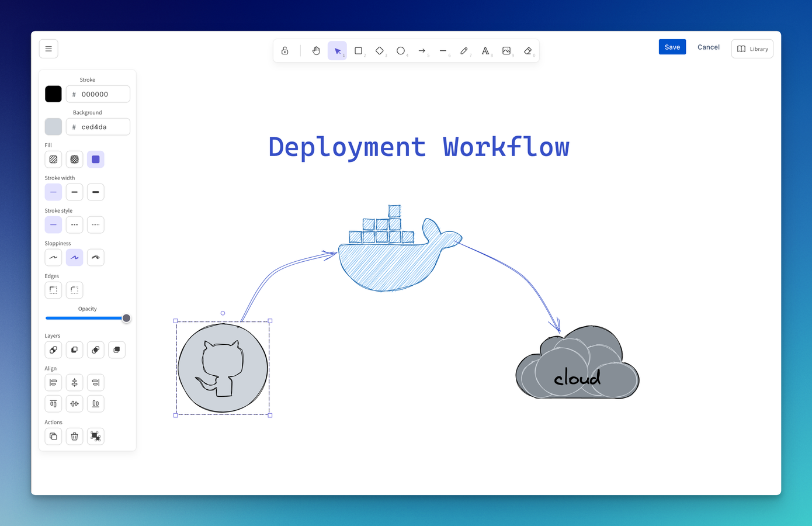
Task: Select the Hand pan tool
Action: 316,51
